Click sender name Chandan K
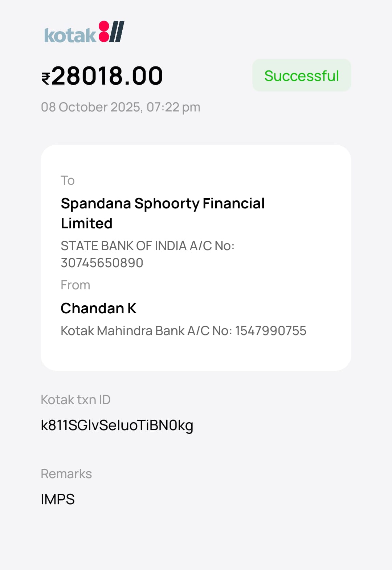Screen dimensions: 392x570 point(98,308)
